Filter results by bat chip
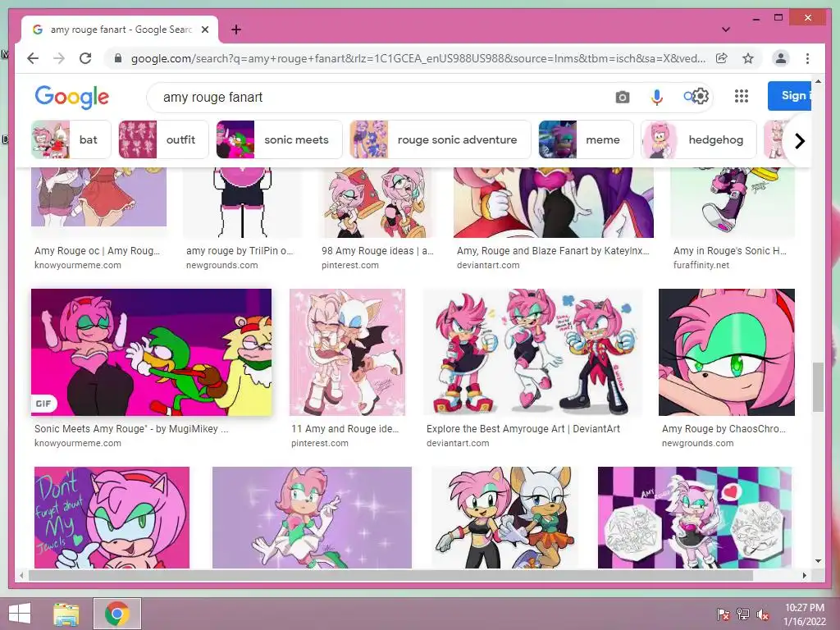This screenshot has width=840, height=630. [71, 139]
